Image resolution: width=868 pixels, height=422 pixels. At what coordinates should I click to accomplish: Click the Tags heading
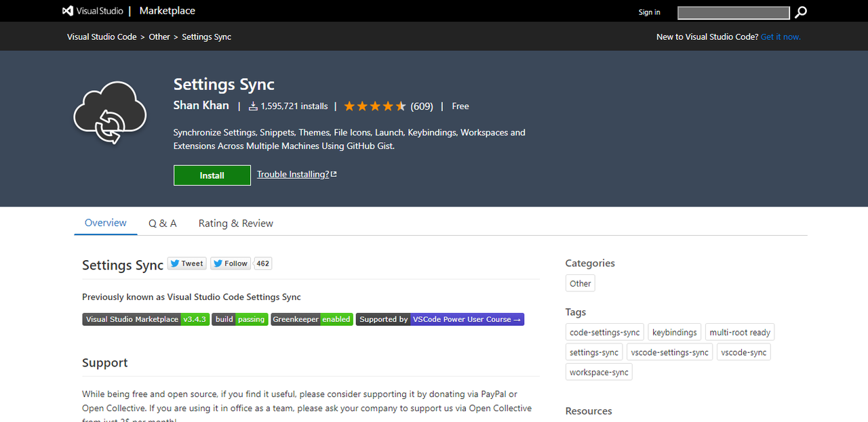576,312
